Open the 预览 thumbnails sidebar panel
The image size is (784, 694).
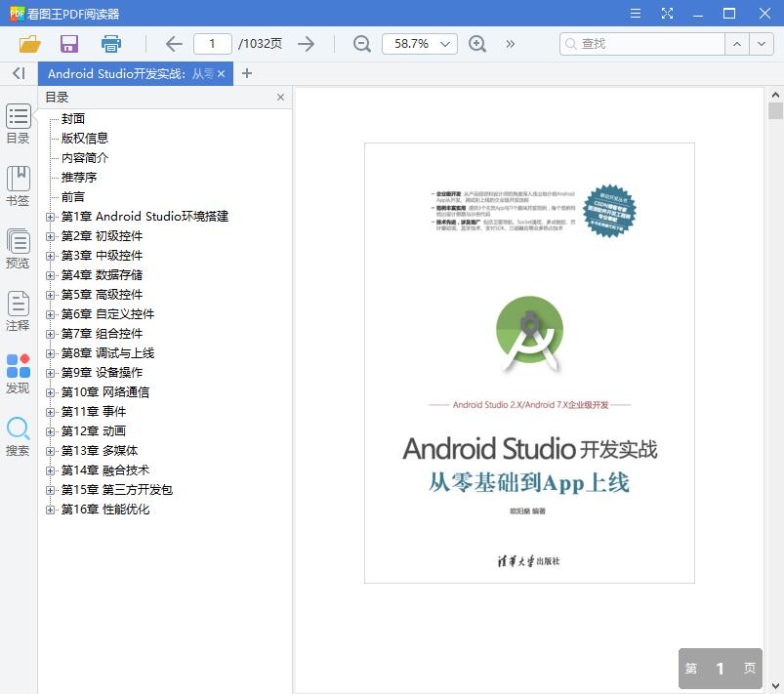click(18, 249)
